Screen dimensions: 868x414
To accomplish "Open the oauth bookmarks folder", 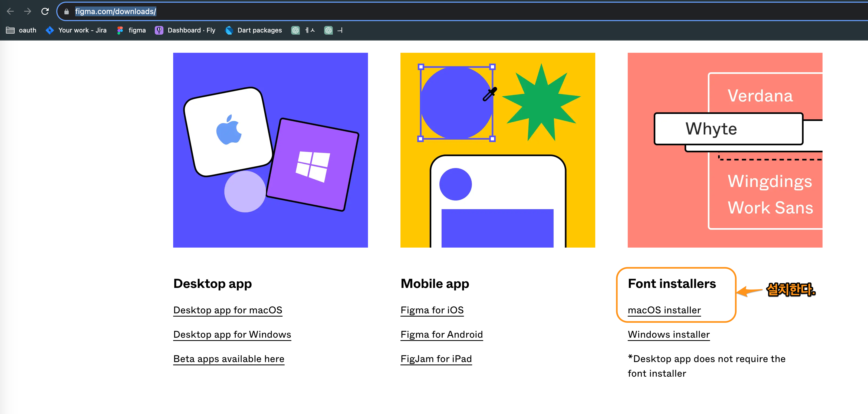I will pos(21,30).
